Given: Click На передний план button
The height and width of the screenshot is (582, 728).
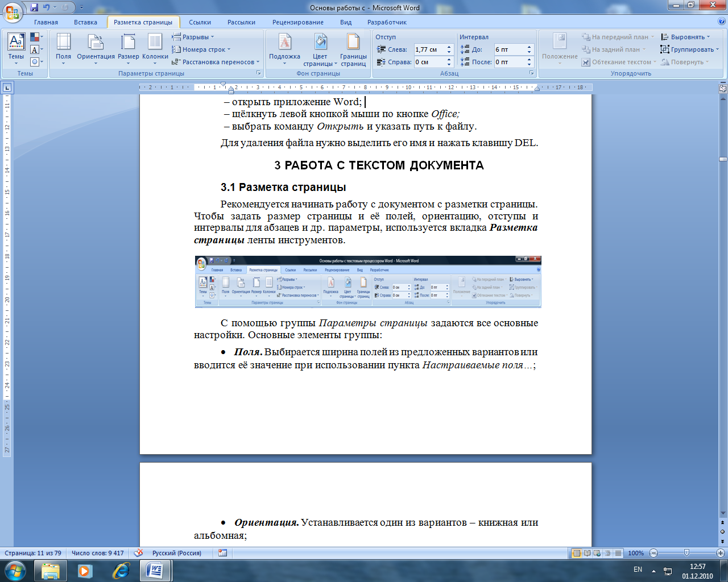Looking at the screenshot, I should [618, 37].
